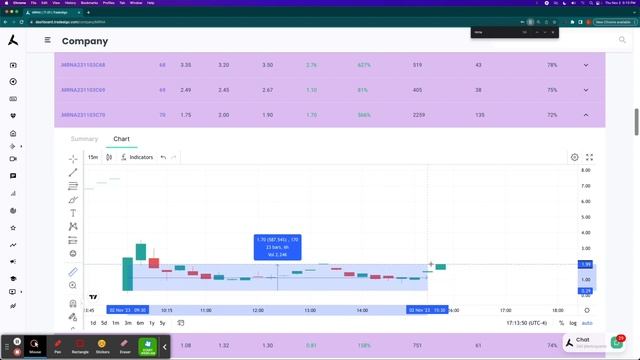Open the candle chart style selector
Viewport: 640px width, 360px height.
pyautogui.click(x=109, y=157)
